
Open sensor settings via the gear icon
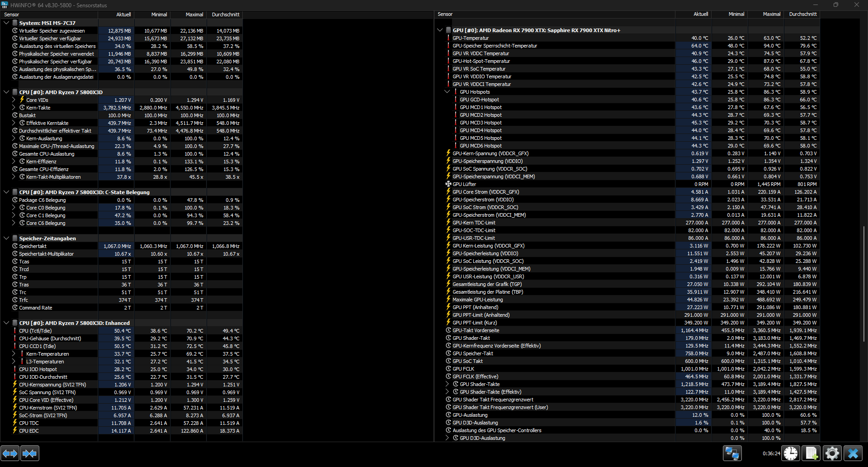832,453
